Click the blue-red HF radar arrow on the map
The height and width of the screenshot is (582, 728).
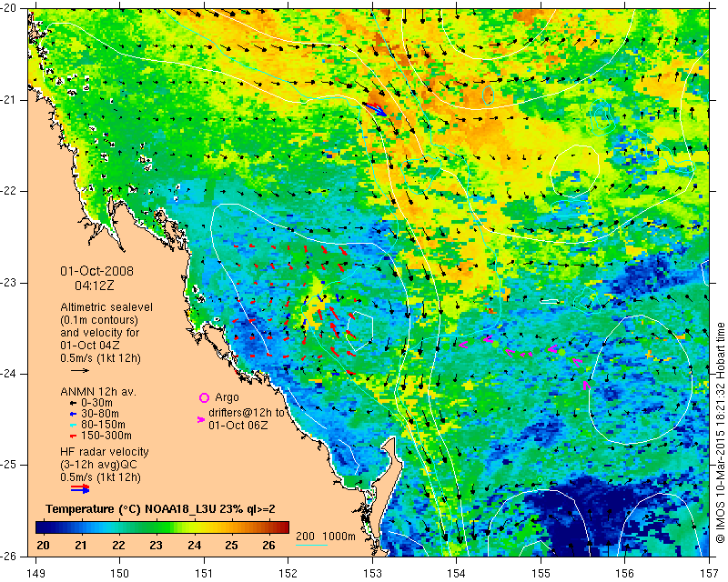[375, 109]
